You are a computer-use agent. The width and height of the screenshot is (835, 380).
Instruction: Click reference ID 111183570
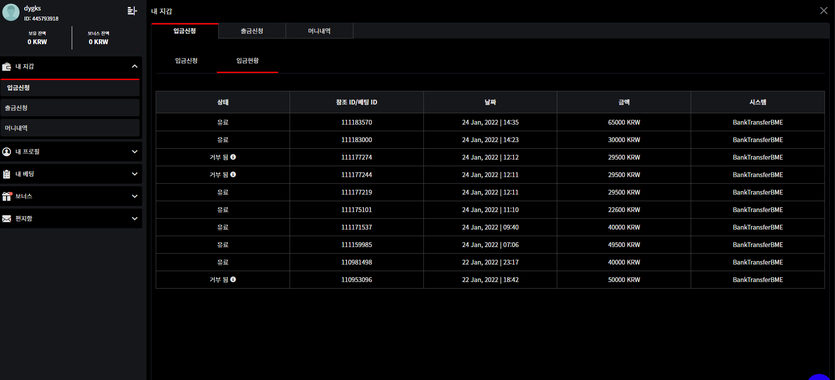(x=357, y=122)
